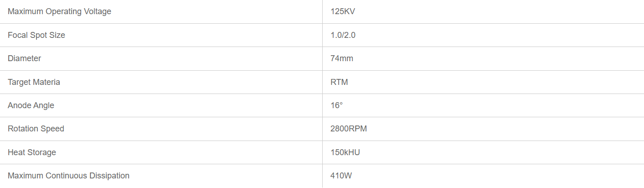Click the word Storage in Heat row

tap(42, 152)
